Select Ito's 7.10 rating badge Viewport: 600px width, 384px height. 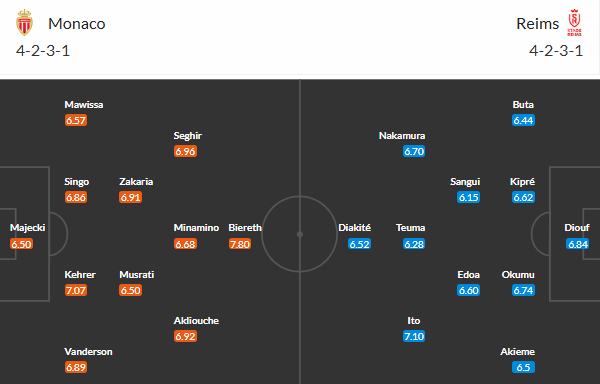pos(414,336)
